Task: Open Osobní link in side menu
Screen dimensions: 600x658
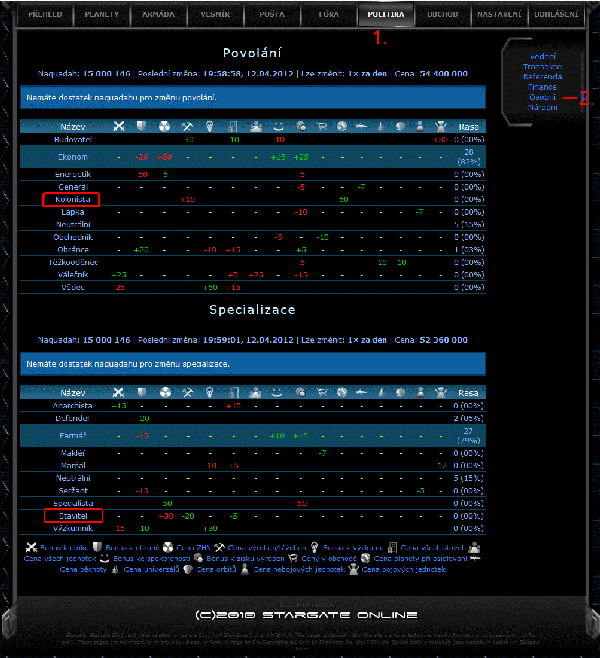Action: tap(543, 97)
